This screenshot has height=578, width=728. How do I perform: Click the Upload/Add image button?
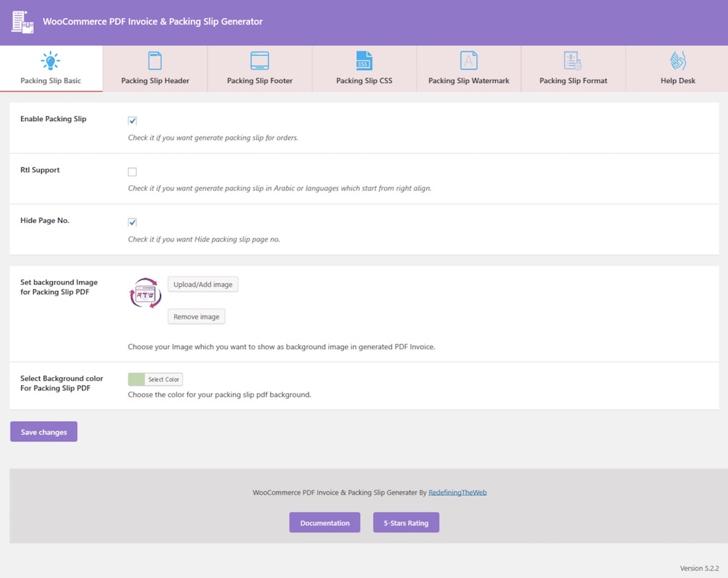(x=203, y=284)
